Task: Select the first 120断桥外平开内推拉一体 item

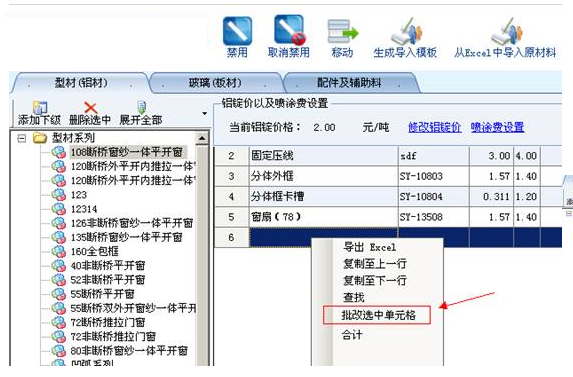Action: pos(133,166)
